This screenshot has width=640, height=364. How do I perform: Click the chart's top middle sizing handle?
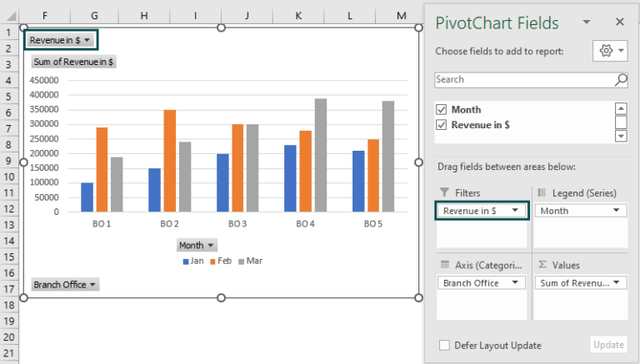coord(221,27)
